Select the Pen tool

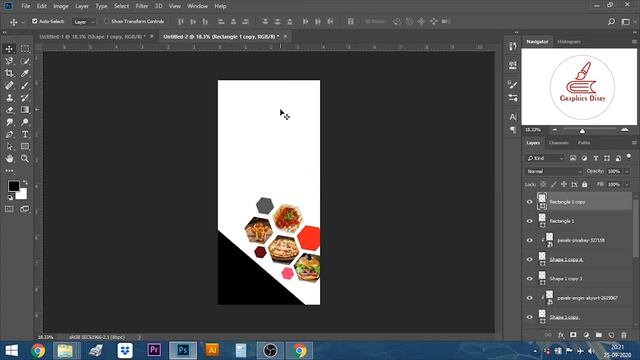point(9,134)
